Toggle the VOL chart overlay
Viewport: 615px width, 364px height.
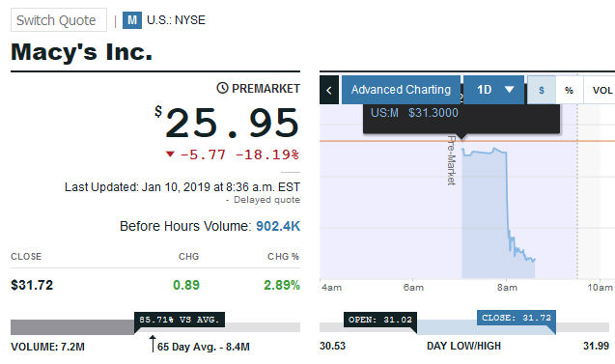[601, 90]
